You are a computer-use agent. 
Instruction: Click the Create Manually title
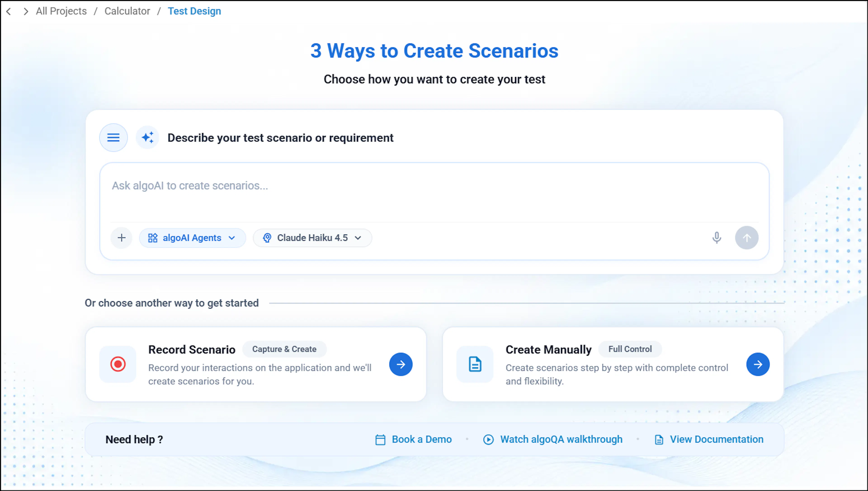coord(549,350)
